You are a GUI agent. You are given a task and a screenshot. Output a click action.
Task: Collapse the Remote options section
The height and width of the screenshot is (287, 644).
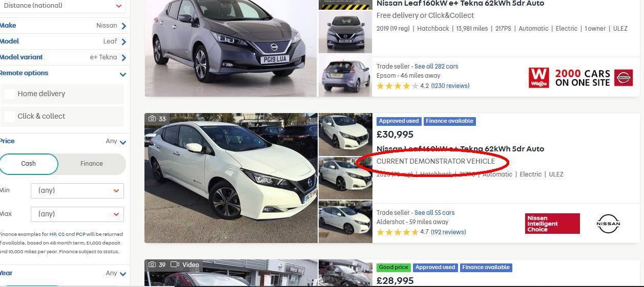[x=122, y=74]
